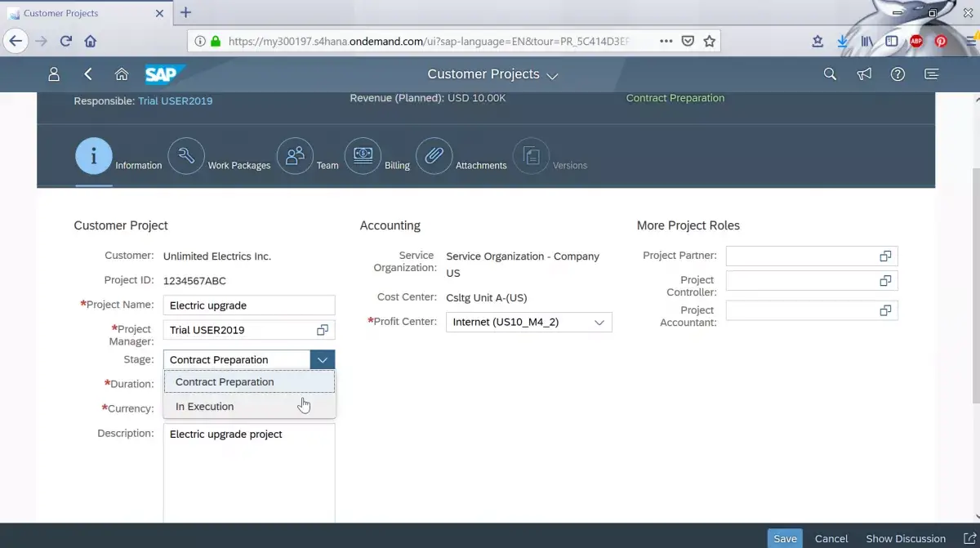Screen dimensions: 980x548
Task: Click the browser address bar URL
Action: 429,41
